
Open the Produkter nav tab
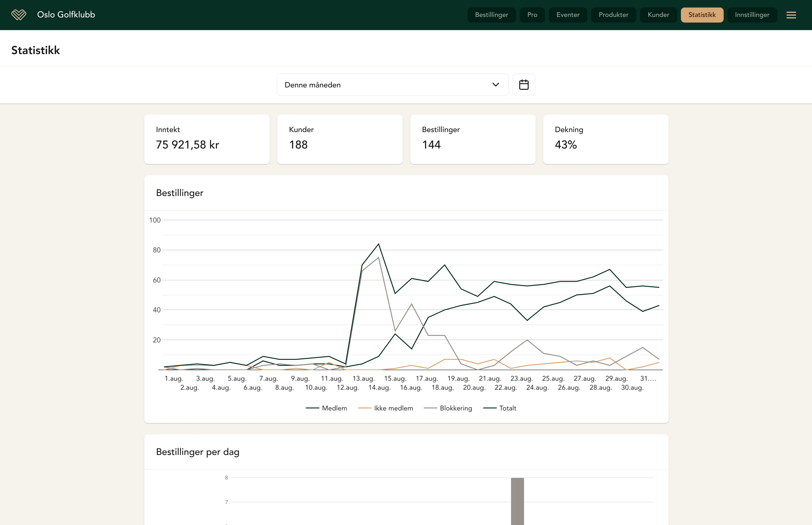(x=613, y=15)
